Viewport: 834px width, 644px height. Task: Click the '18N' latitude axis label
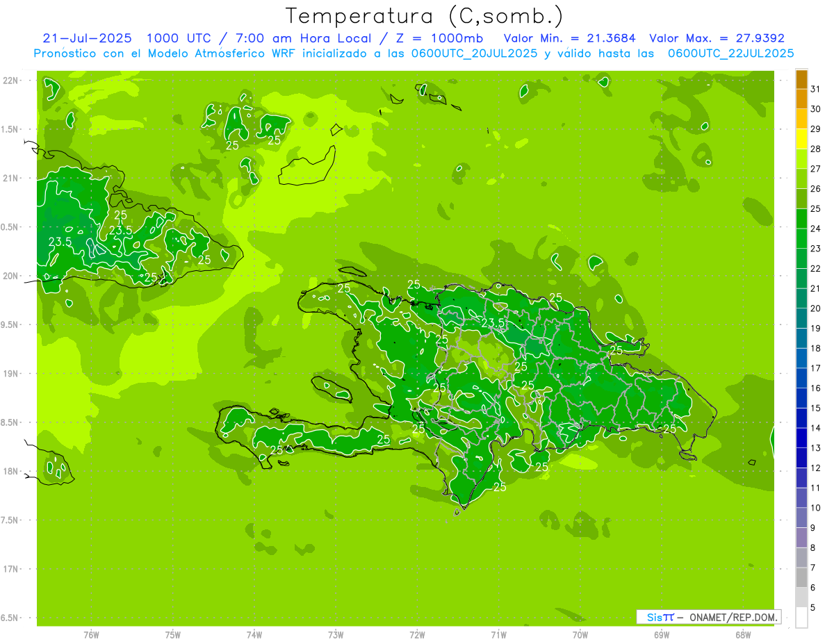click(x=10, y=471)
